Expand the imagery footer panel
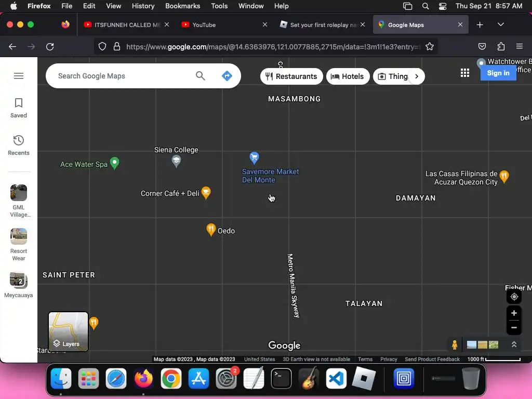532x399 pixels. tap(514, 345)
